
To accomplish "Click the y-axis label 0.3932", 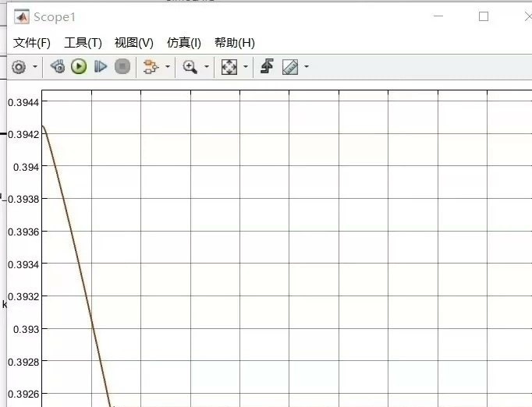I will coord(23,297).
